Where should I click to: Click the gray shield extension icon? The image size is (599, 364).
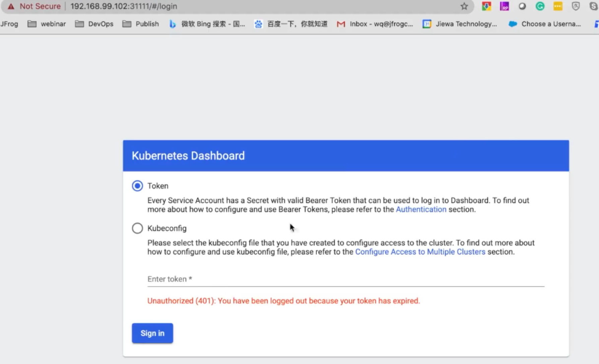pyautogui.click(x=576, y=6)
